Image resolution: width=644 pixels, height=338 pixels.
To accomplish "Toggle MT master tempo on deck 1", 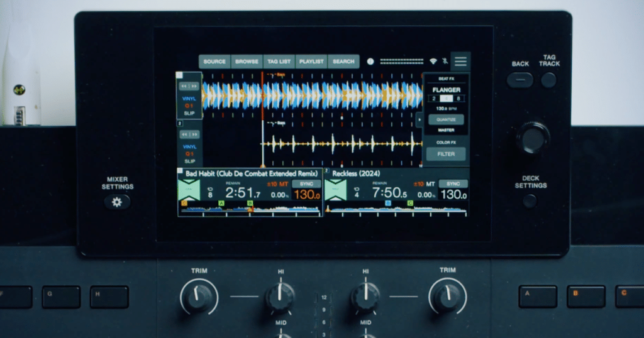I will (284, 184).
